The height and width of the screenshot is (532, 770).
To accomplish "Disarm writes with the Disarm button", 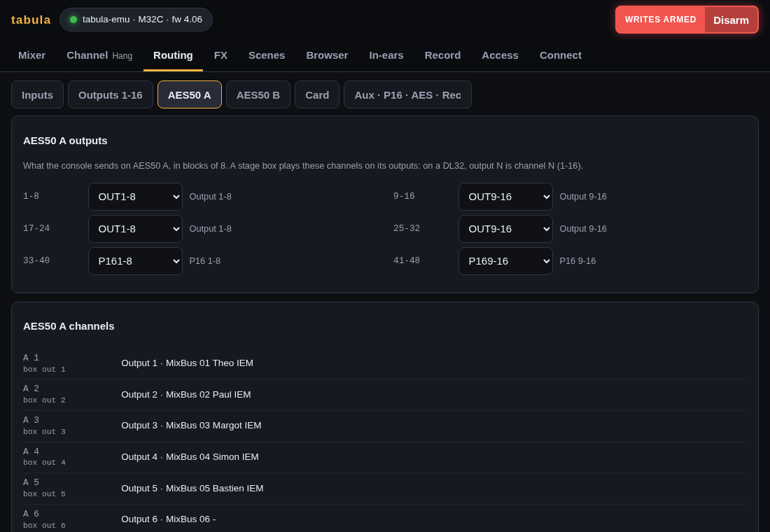I will [731, 20].
